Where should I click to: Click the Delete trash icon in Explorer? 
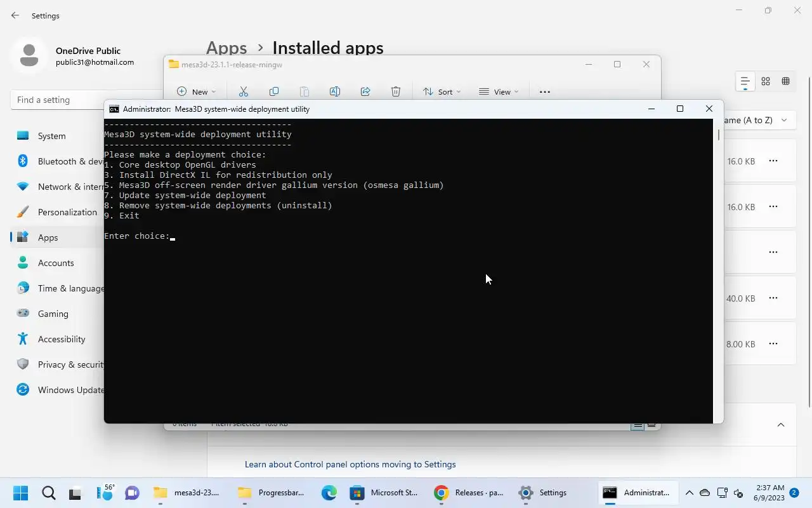point(396,91)
